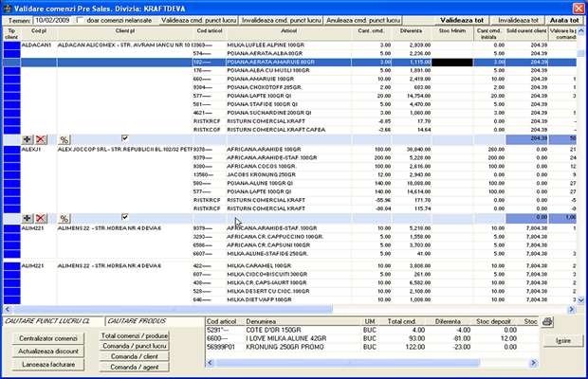588x379 pixels.
Task: Click main grid vertical scrollbar up arrow
Action: point(580,31)
